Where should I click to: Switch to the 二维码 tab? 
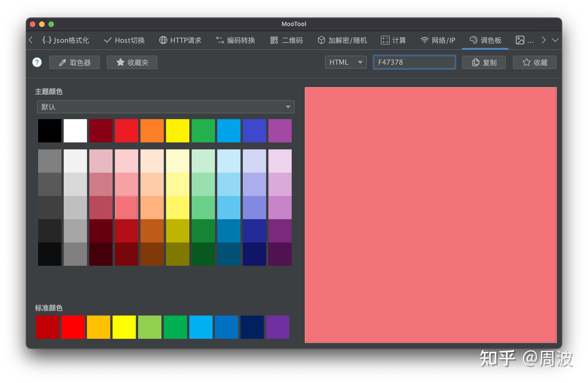coord(286,40)
